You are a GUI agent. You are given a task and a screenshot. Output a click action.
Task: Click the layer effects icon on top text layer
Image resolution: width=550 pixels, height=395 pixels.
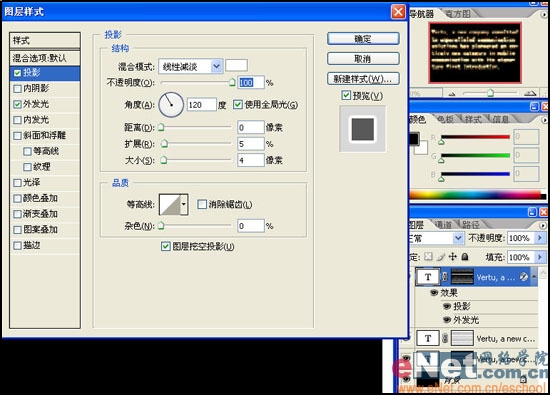(524, 277)
